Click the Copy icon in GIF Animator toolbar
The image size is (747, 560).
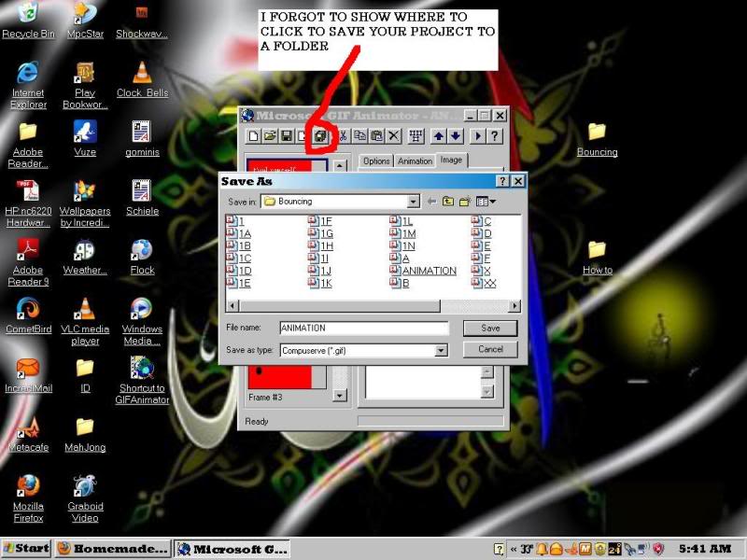(360, 136)
